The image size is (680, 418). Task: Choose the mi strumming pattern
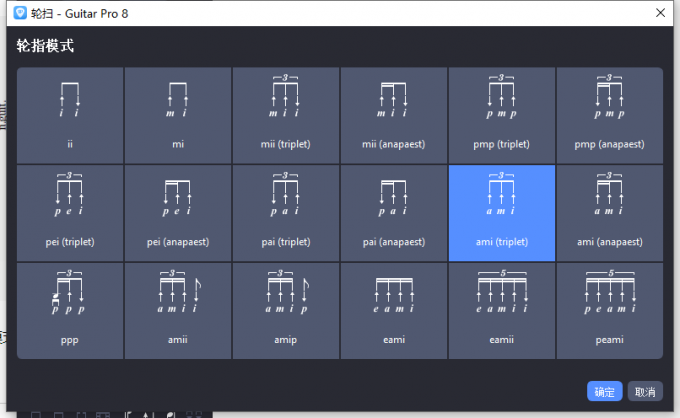[x=178, y=115]
